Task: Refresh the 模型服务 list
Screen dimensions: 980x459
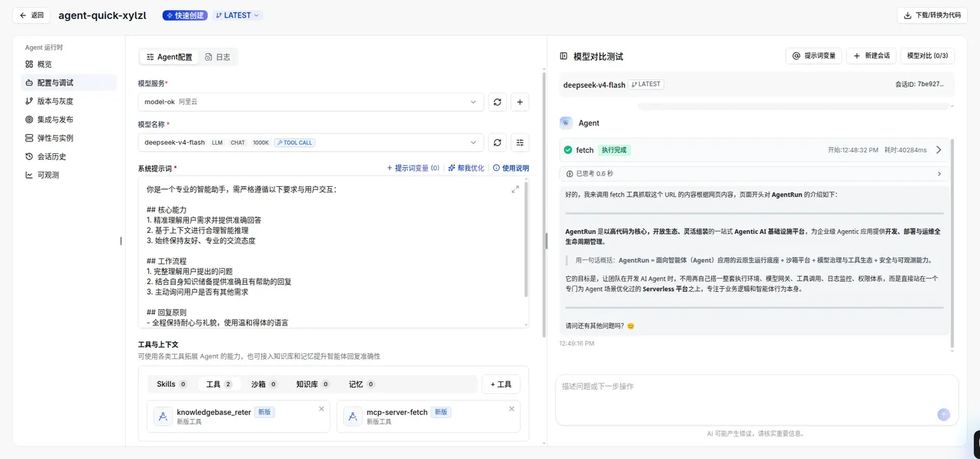Action: pyautogui.click(x=497, y=102)
